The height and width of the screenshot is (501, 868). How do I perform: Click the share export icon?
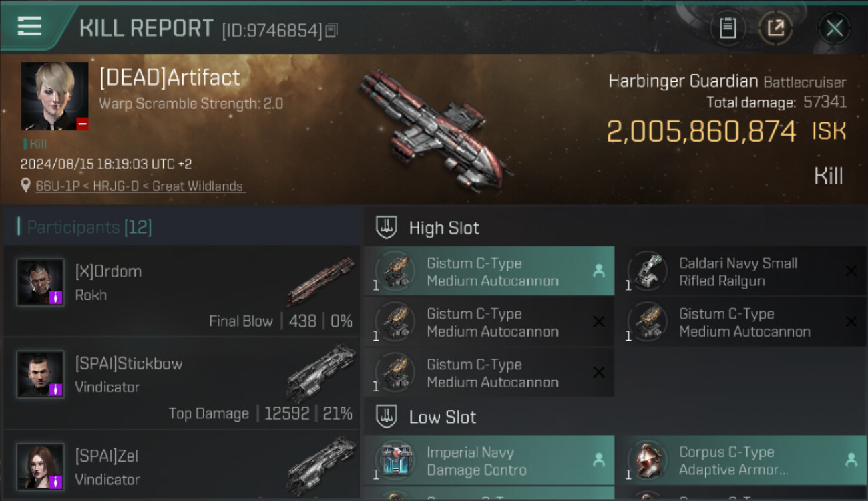(x=776, y=28)
